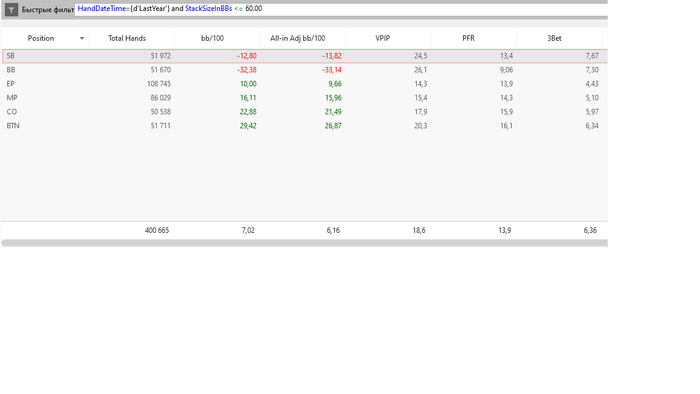
Task: Click the 10,00 bb/100 value
Action: pyautogui.click(x=248, y=84)
